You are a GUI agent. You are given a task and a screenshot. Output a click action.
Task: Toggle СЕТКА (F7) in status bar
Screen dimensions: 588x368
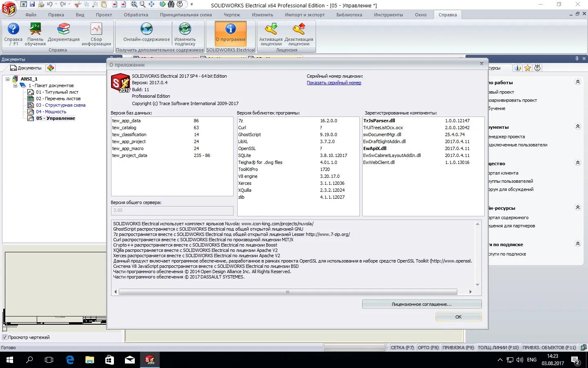(402, 348)
